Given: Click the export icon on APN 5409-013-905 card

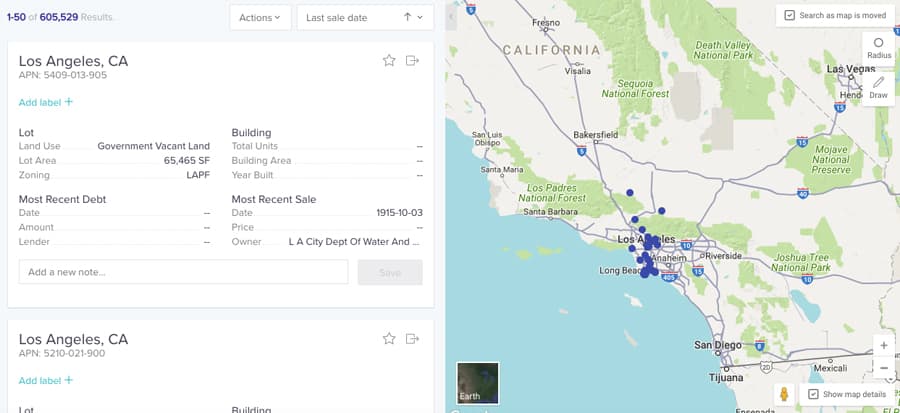Looking at the screenshot, I should [412, 61].
